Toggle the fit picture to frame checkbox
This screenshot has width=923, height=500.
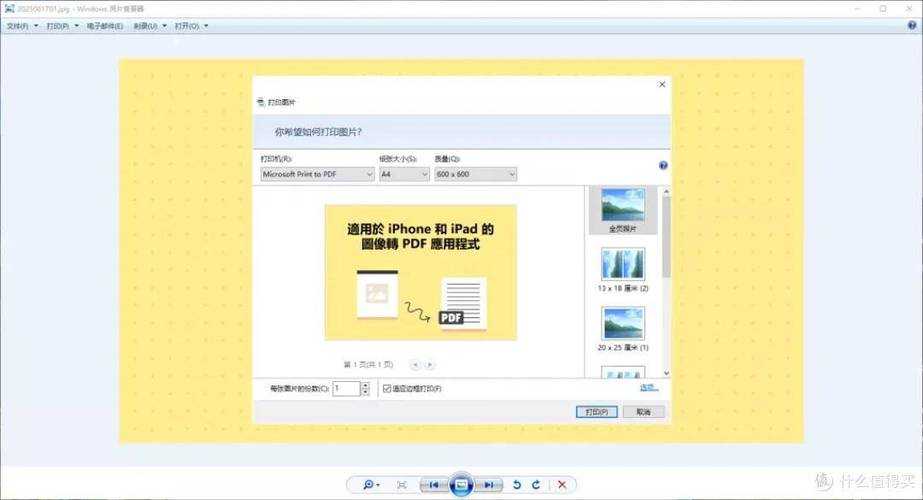387,389
